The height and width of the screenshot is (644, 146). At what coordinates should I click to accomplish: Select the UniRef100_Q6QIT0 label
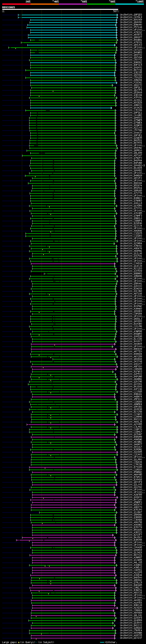coord(131,85)
